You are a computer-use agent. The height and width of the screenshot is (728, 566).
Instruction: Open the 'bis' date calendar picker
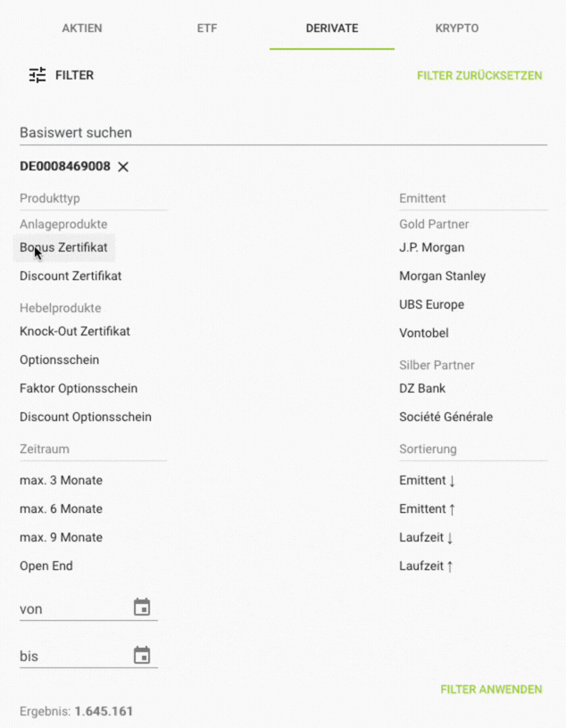[142, 656]
